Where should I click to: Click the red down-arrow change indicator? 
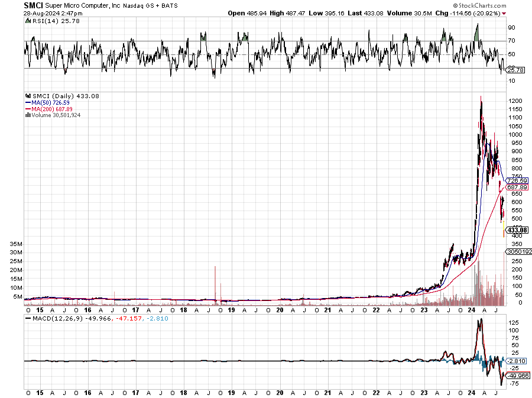[504, 14]
